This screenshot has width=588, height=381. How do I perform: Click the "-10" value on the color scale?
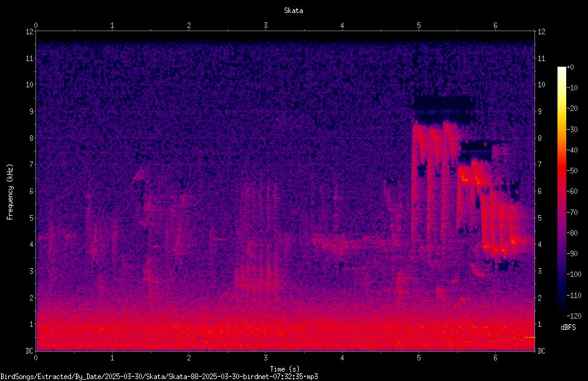coord(572,88)
